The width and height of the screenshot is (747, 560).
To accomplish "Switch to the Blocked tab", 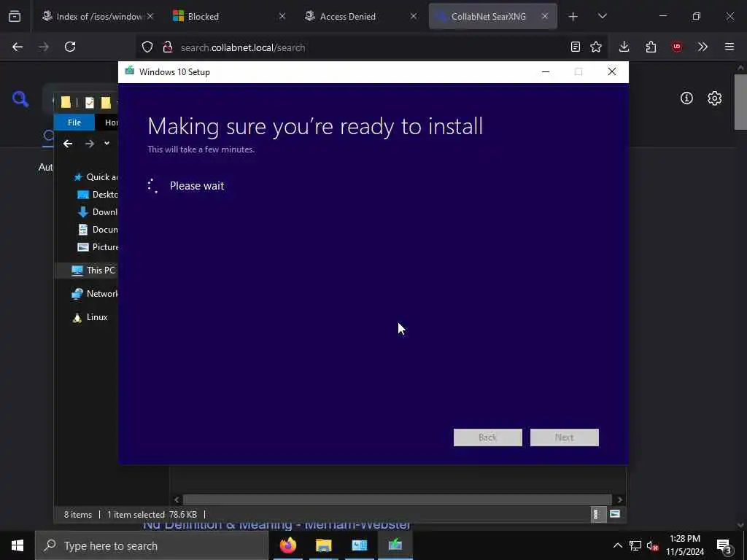I will click(x=225, y=16).
